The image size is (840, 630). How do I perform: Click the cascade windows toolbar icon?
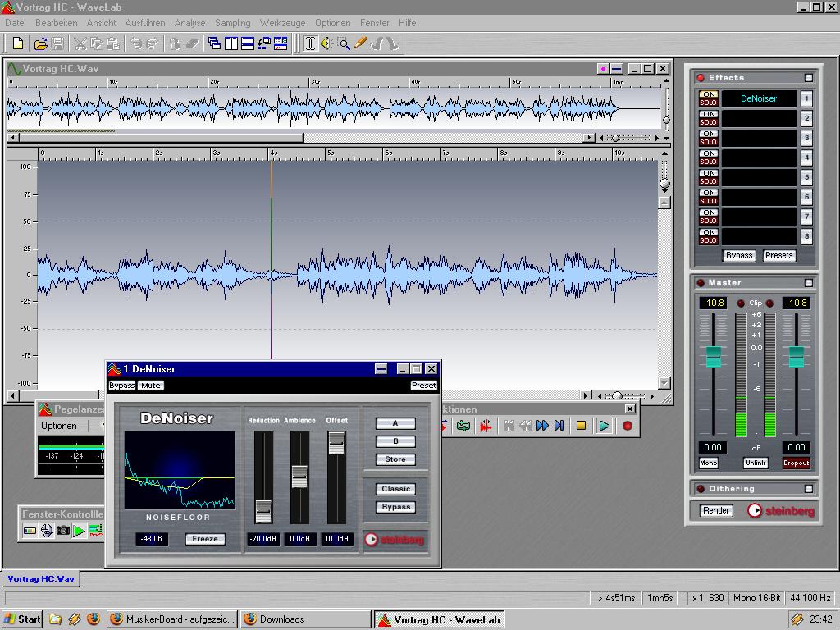(x=215, y=43)
